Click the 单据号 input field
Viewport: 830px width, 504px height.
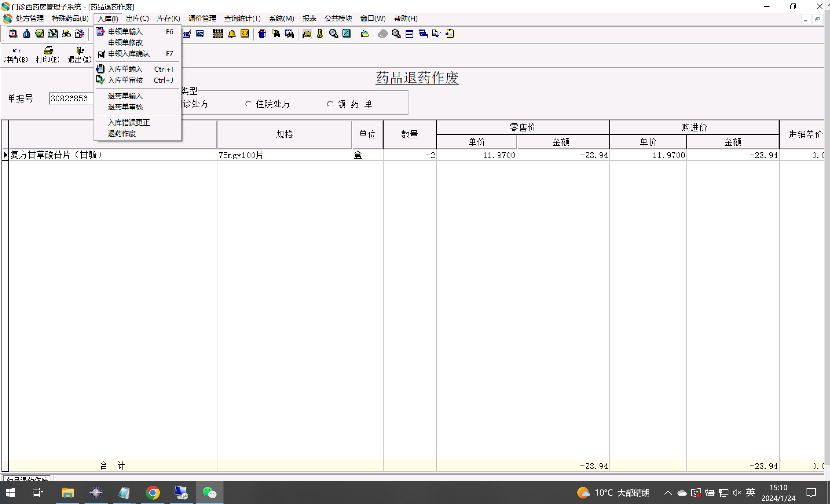pos(71,98)
